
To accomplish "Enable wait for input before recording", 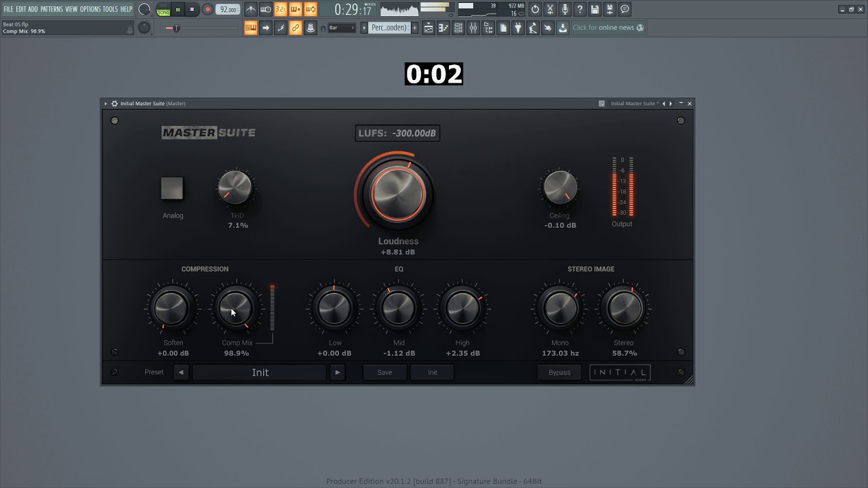I will [x=266, y=9].
